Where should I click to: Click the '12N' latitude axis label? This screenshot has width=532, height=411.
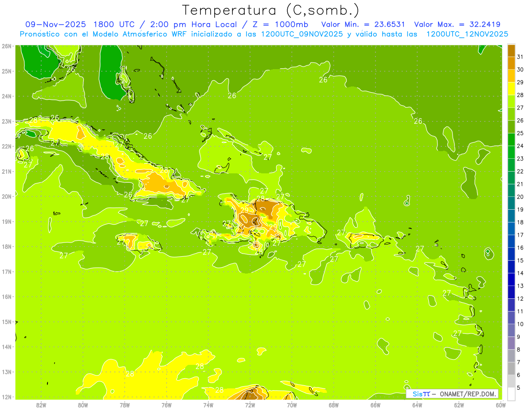click(x=6, y=397)
